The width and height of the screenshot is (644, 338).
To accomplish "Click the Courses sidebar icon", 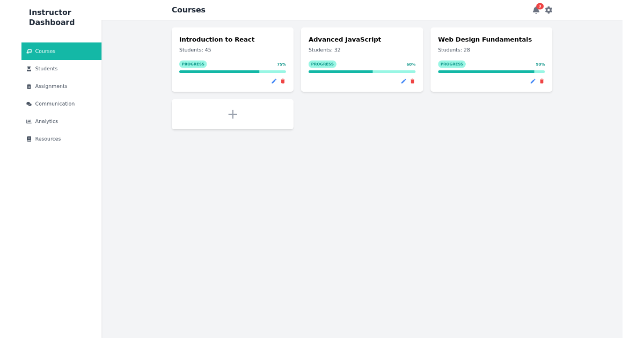I will pyautogui.click(x=28, y=51).
